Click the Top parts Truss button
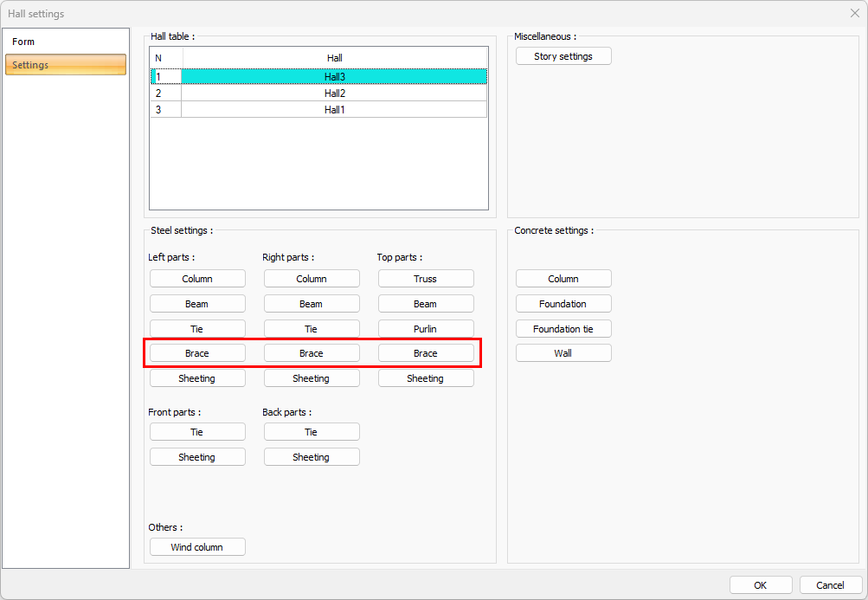Viewport: 868px width, 600px height. click(426, 279)
